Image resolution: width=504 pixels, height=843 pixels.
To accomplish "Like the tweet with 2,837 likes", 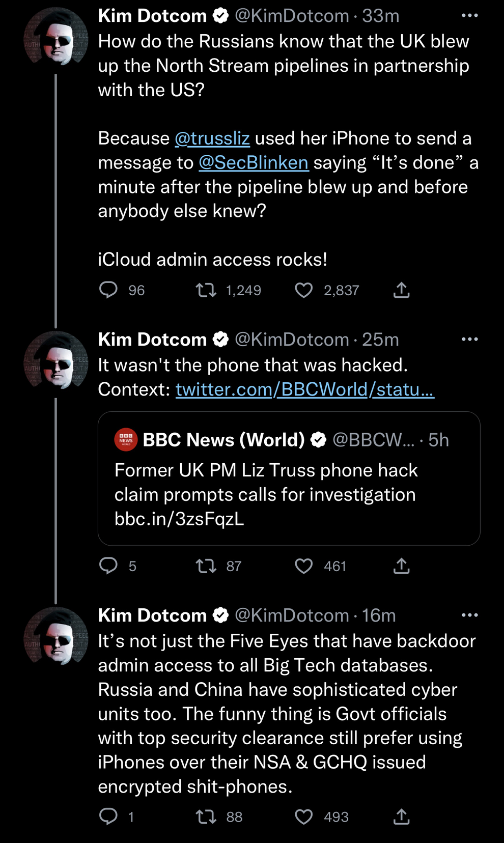I will pos(304,290).
